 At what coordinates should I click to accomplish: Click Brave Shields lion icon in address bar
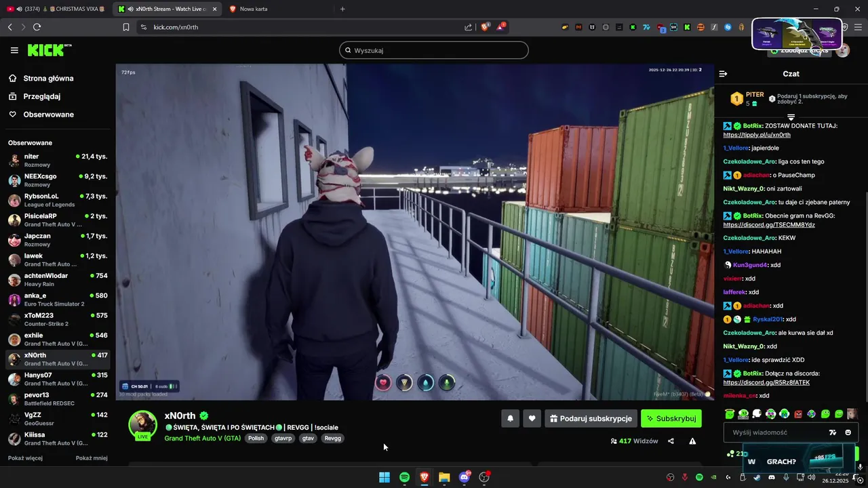485,27
